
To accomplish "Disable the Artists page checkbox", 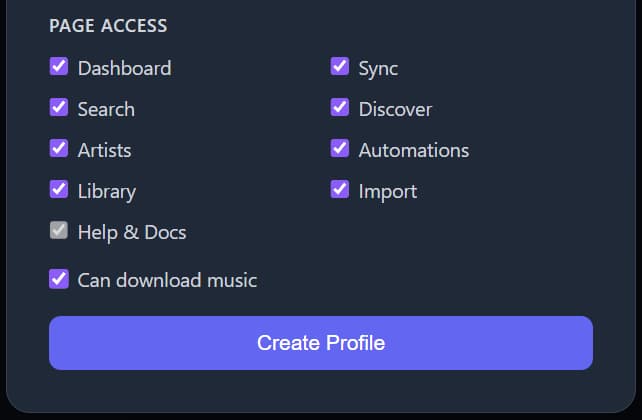I will click(x=59, y=149).
